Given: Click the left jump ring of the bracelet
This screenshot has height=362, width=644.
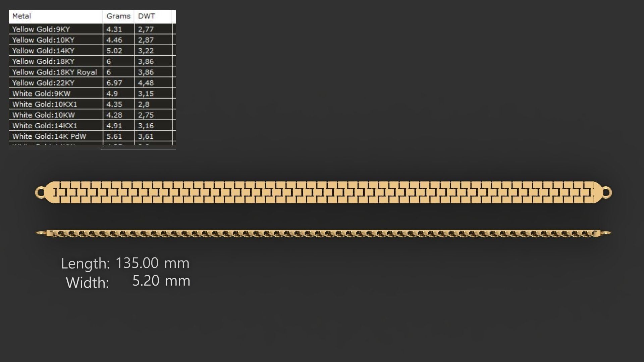Looking at the screenshot, I should pyautogui.click(x=40, y=192).
